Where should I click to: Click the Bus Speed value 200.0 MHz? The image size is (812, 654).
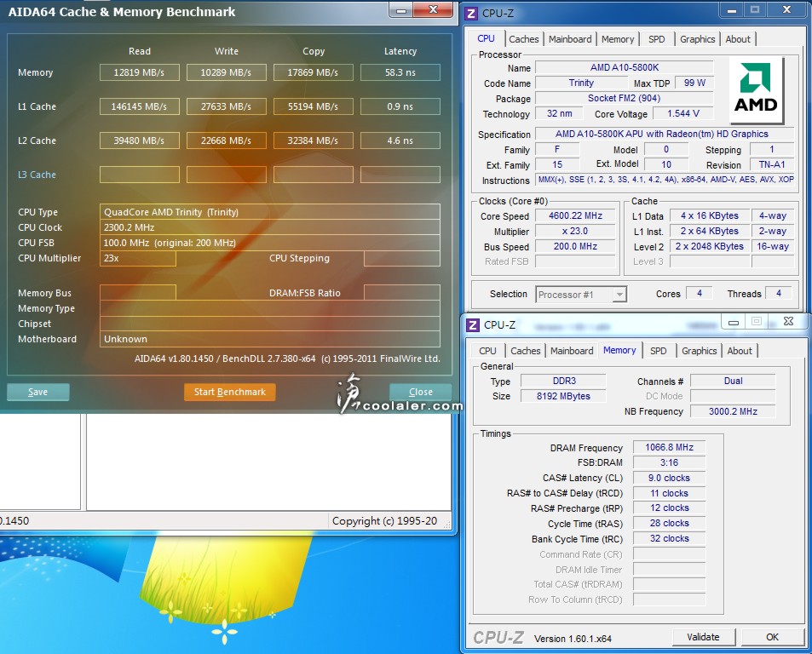pyautogui.click(x=575, y=246)
